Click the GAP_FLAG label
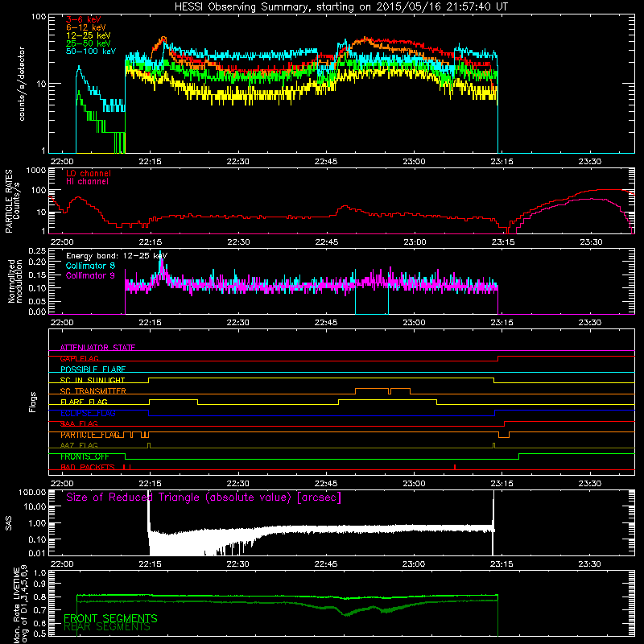The width and height of the screenshot is (644, 644). [x=79, y=358]
